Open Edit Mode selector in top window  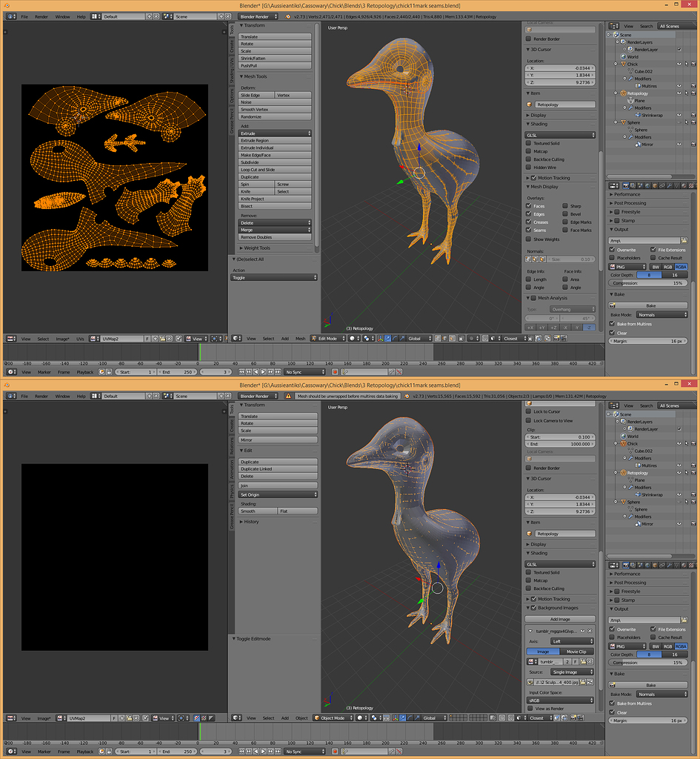[328, 338]
